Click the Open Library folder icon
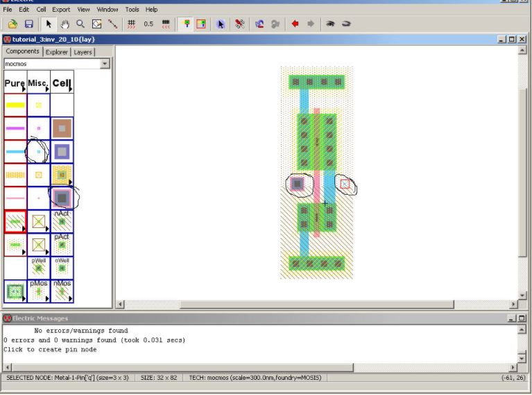The image size is (532, 395). click(x=12, y=24)
